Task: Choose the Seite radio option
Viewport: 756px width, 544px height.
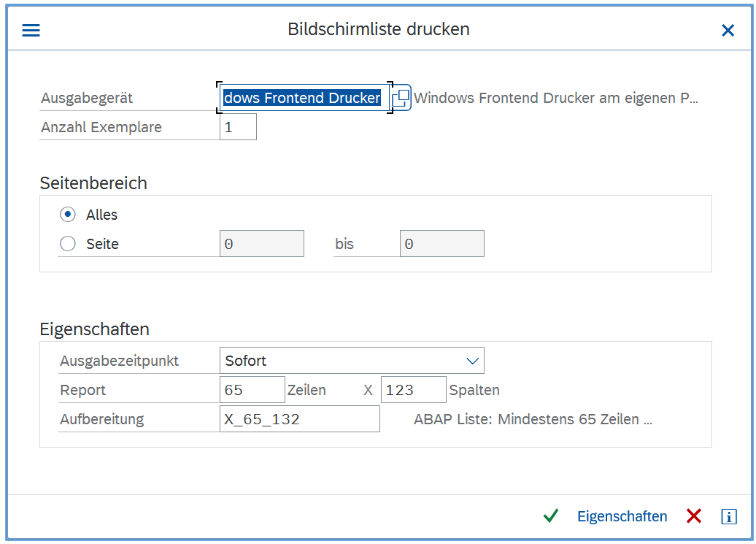Action: point(68,244)
